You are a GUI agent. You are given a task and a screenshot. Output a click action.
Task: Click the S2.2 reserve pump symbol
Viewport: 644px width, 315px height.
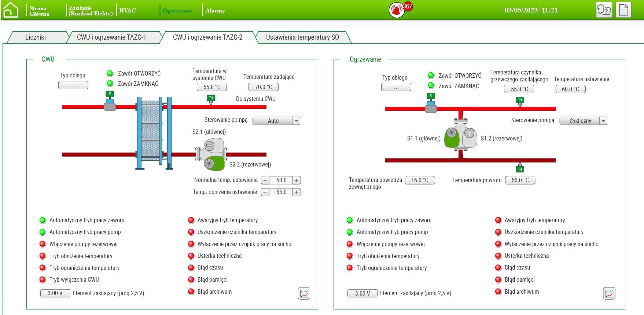(214, 164)
